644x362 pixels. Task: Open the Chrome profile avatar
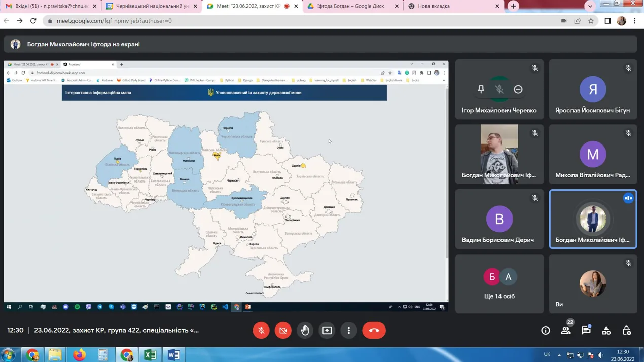621,21
